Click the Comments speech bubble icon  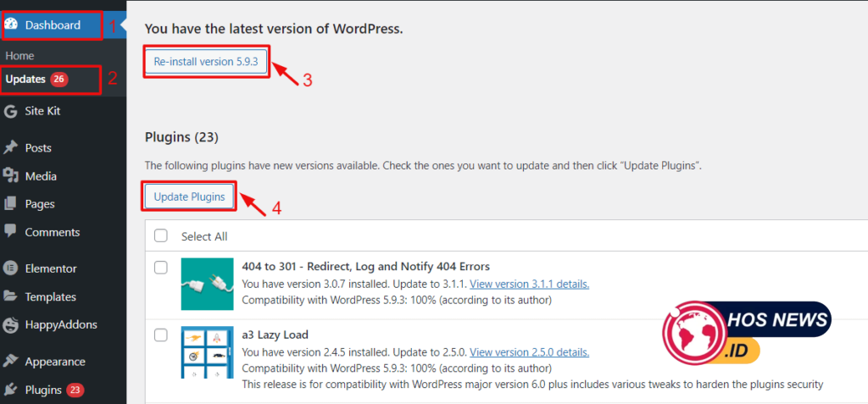(11, 231)
